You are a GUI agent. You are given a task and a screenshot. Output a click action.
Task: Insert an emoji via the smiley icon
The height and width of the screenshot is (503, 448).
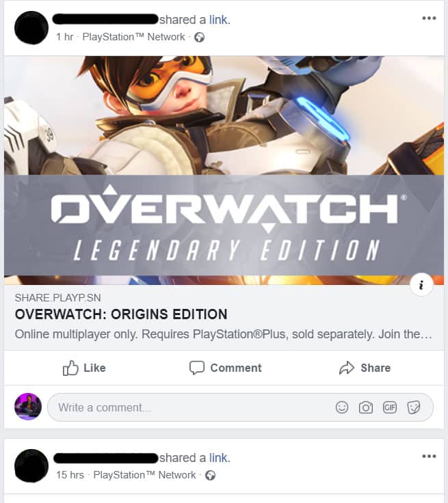pyautogui.click(x=342, y=407)
